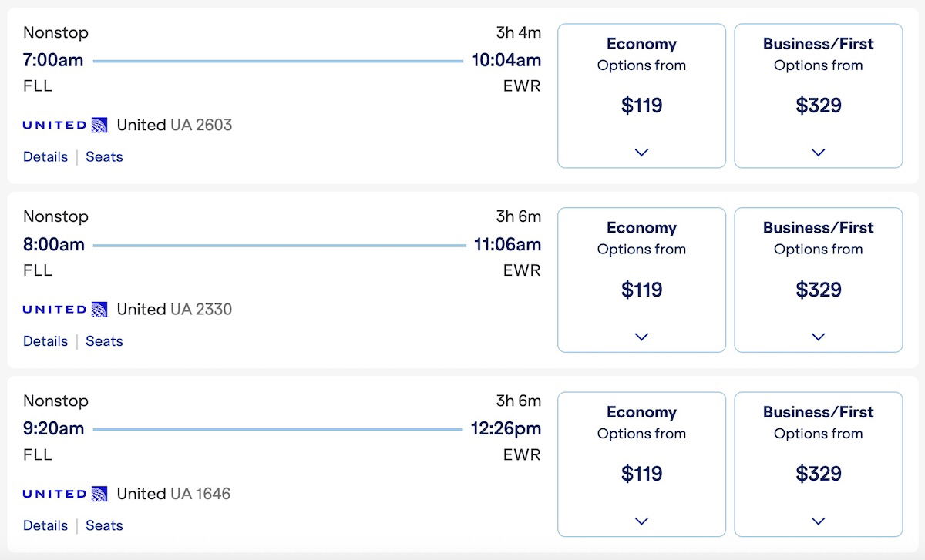Image resolution: width=925 pixels, height=560 pixels.
Task: Select the $329 Business/First price on UA 1646
Action: (x=818, y=474)
